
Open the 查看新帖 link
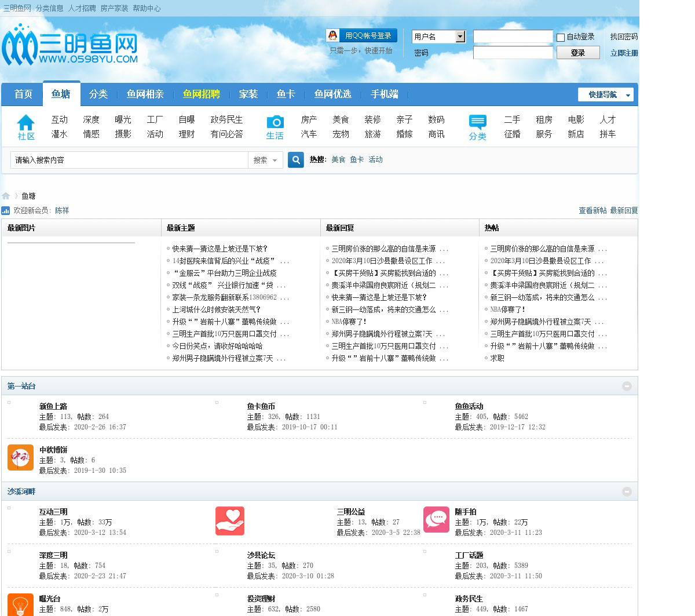click(x=592, y=210)
